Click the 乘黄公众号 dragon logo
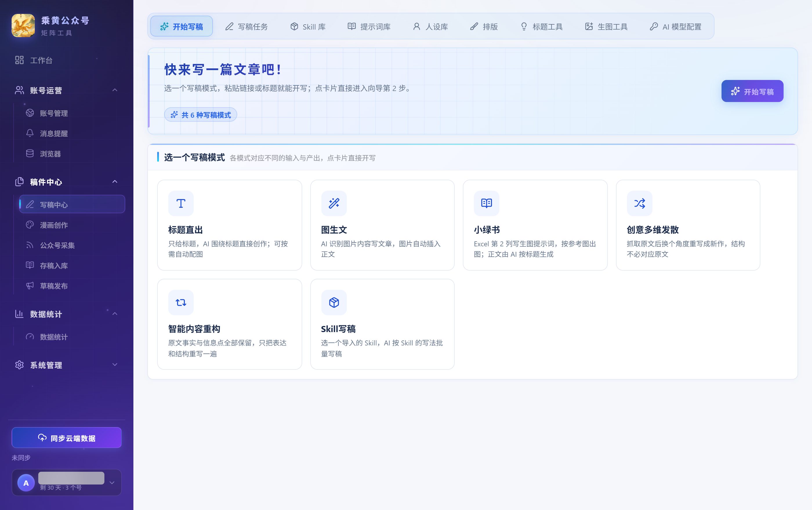The width and height of the screenshot is (812, 510). click(23, 25)
